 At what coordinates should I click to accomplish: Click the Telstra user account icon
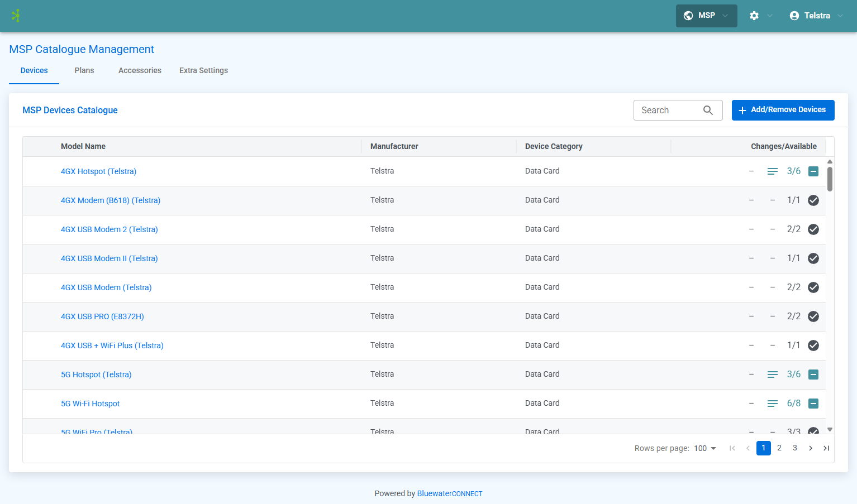pos(794,16)
